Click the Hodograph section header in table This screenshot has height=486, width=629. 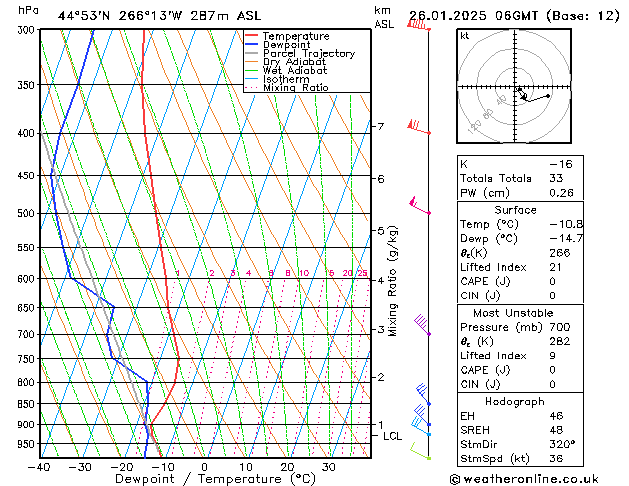pos(515,402)
